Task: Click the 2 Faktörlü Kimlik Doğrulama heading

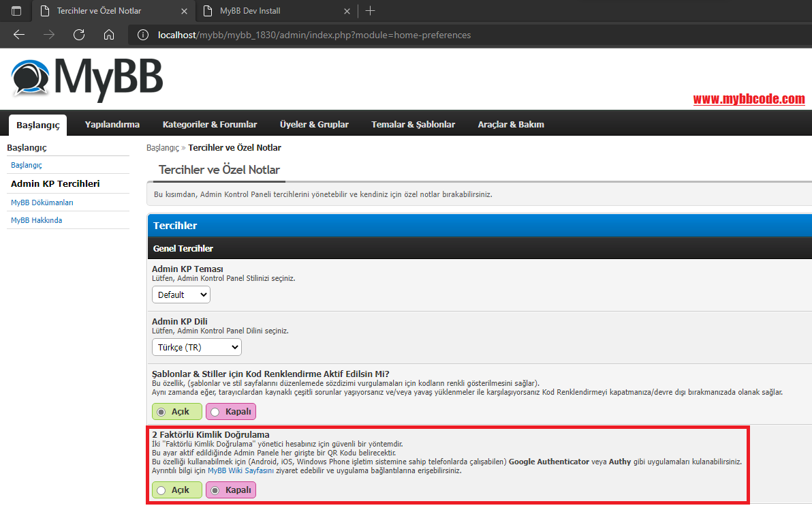Action: point(210,434)
